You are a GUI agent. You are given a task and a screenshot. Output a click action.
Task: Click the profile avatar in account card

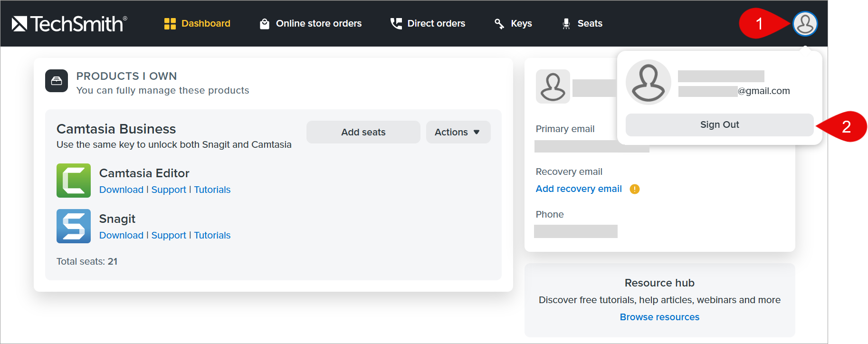(x=553, y=86)
